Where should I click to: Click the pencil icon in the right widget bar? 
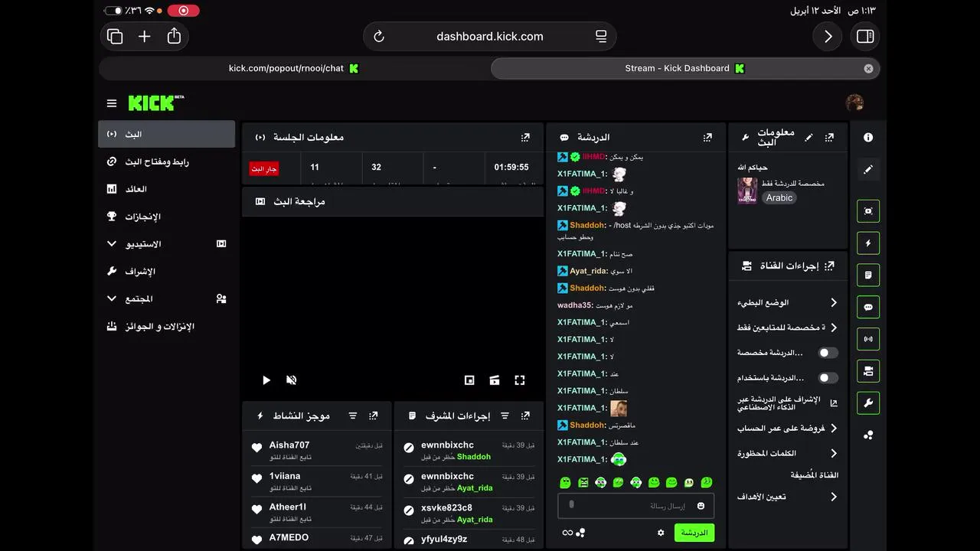(868, 169)
